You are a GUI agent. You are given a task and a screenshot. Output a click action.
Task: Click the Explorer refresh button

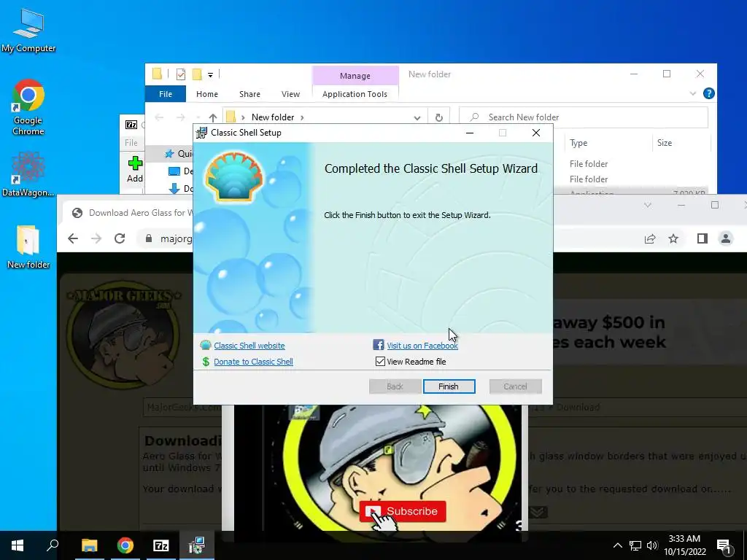[x=438, y=117]
